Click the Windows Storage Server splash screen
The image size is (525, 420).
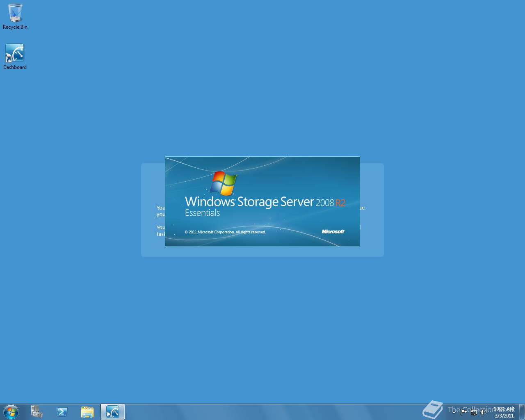tap(262, 201)
